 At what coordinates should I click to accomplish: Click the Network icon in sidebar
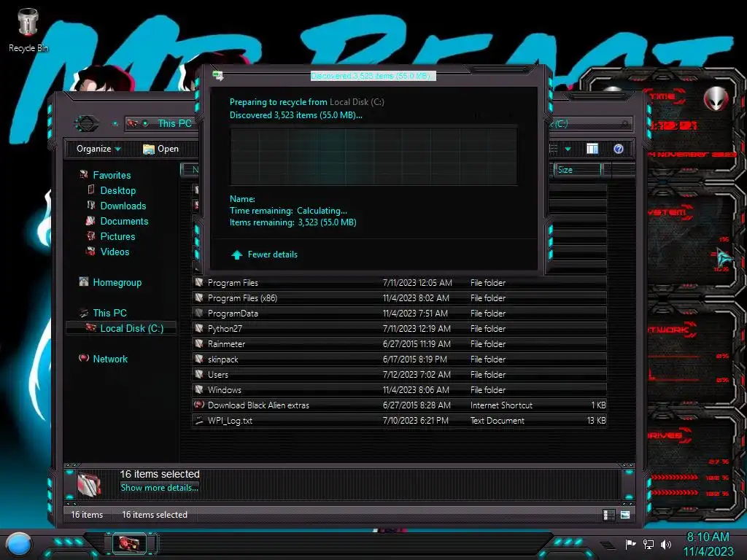(83, 357)
